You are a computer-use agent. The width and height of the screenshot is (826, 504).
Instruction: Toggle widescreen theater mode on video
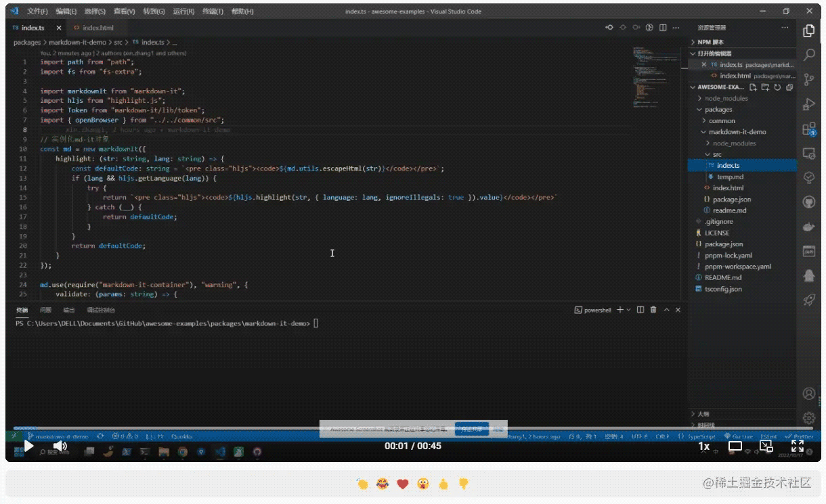click(x=735, y=446)
